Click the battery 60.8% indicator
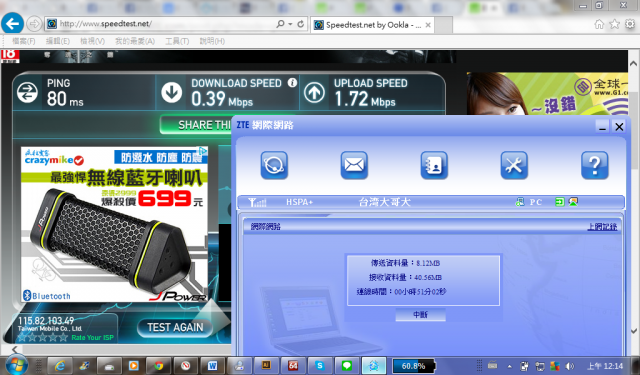Screen dimensions: 640x375 click(413, 366)
